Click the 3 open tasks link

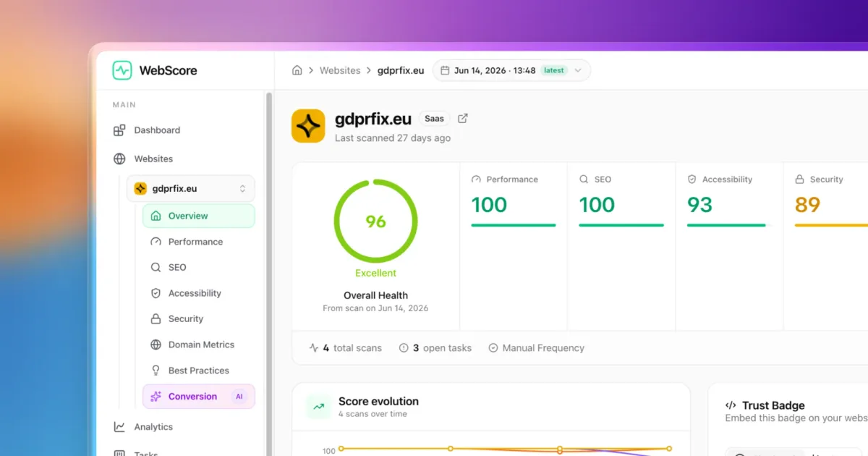[435, 348]
